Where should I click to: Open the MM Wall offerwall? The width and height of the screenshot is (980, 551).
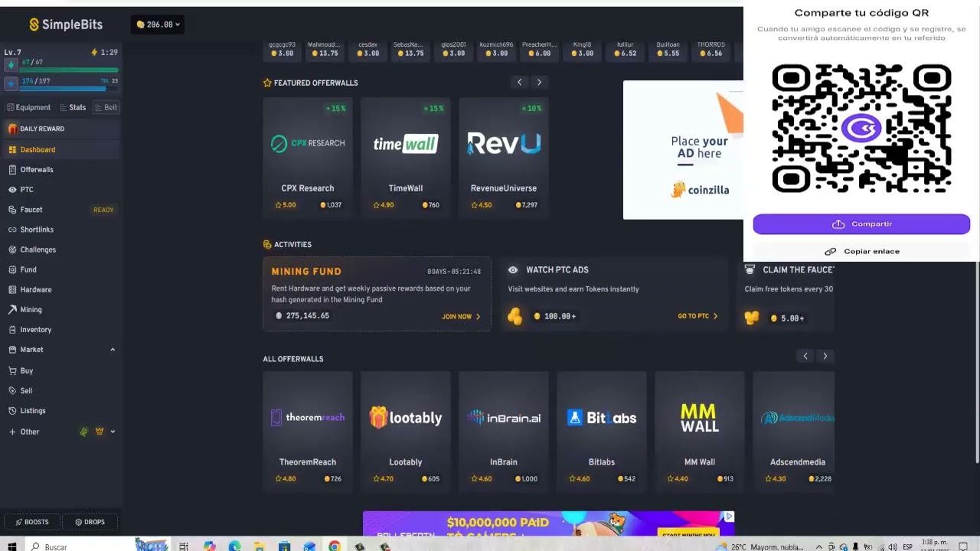pyautogui.click(x=700, y=432)
